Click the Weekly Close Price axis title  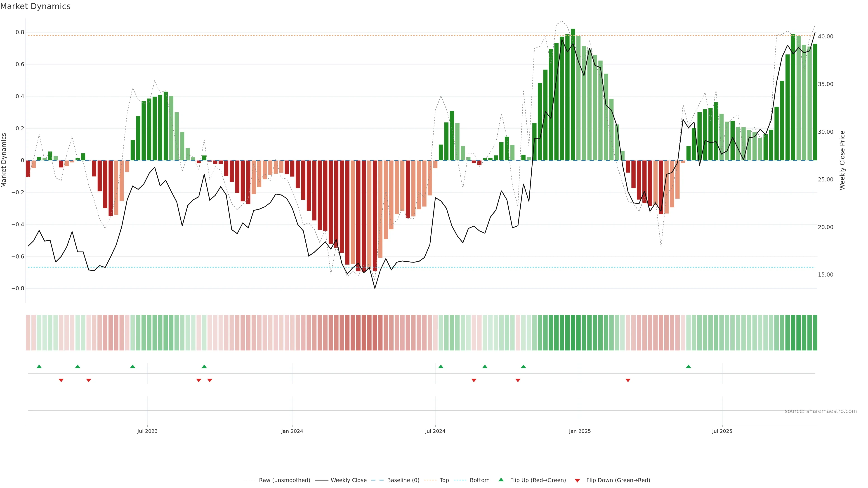pyautogui.click(x=842, y=160)
